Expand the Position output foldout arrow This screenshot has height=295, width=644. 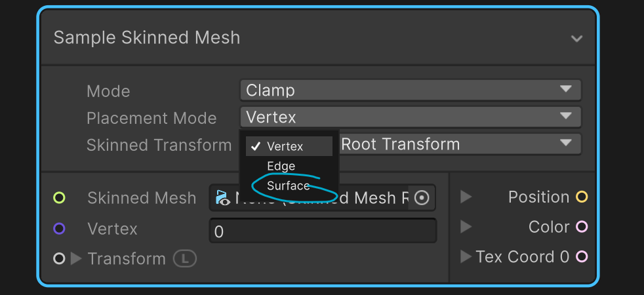click(466, 197)
